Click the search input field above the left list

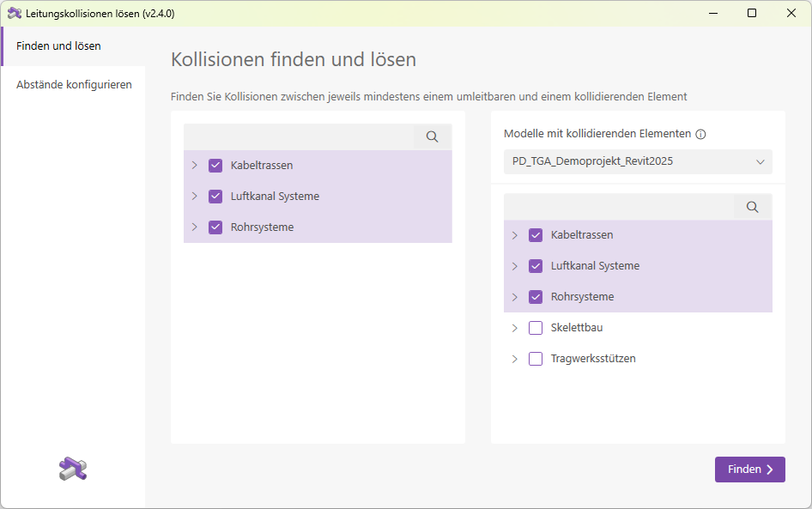click(x=300, y=136)
